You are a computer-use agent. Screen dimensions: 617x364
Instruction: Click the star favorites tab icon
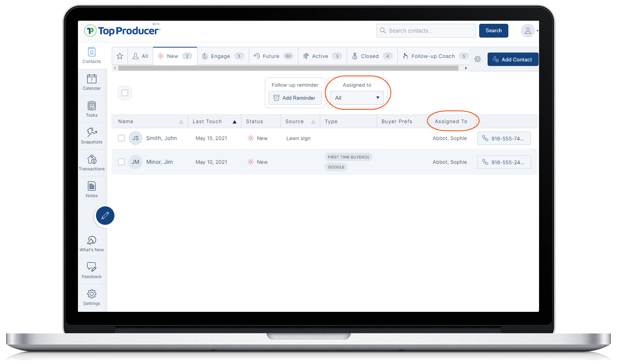pos(120,56)
